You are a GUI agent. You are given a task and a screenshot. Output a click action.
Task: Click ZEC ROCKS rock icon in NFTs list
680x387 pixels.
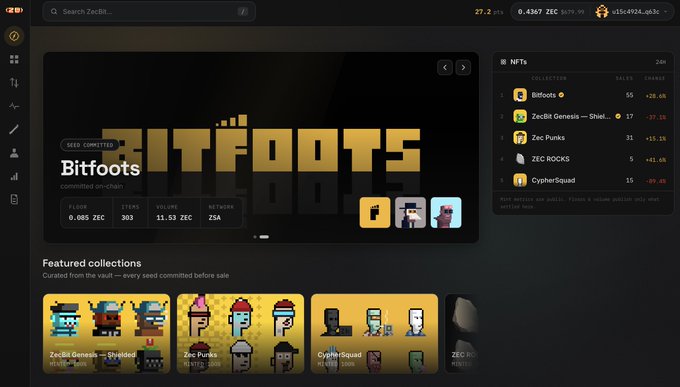pyautogui.click(x=520, y=159)
